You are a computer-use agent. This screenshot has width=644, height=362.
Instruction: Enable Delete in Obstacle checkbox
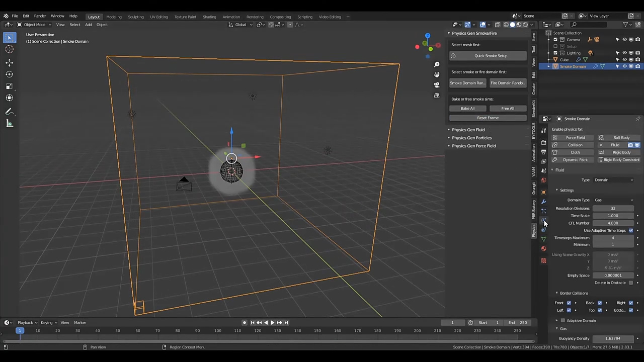[x=630, y=283]
